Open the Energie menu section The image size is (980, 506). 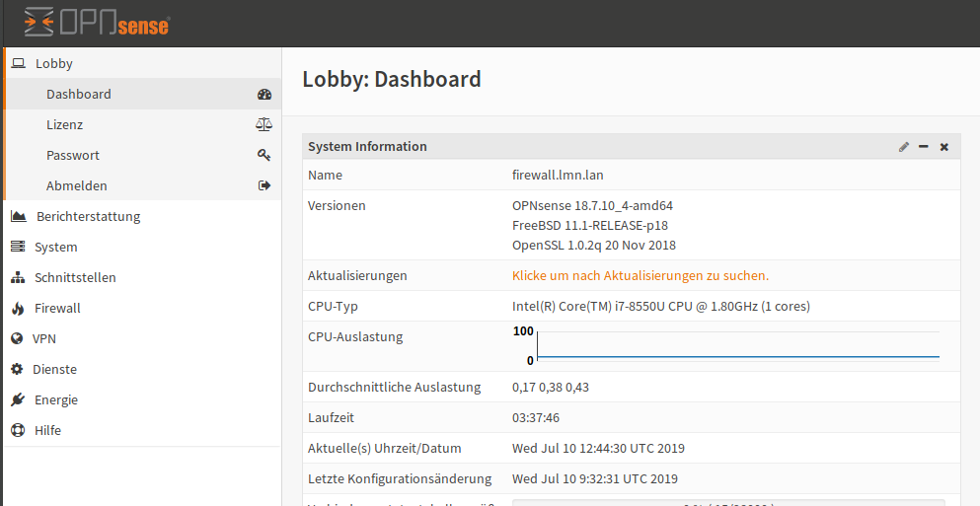tap(142, 399)
